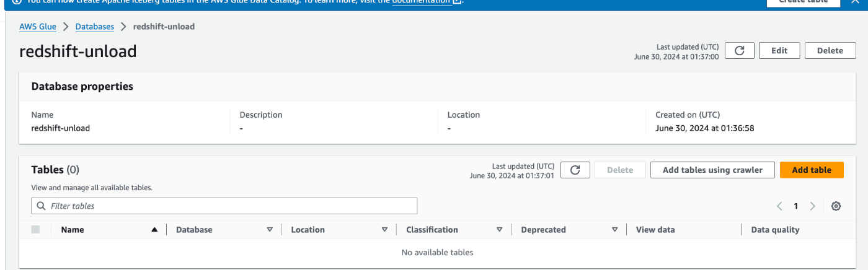Click the disabled Delete table button
Screen dimensions: 868x270
(620, 170)
